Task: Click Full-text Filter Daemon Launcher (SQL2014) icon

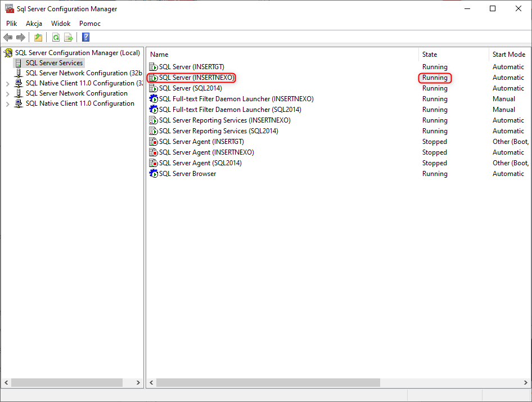Action: pyautogui.click(x=154, y=110)
